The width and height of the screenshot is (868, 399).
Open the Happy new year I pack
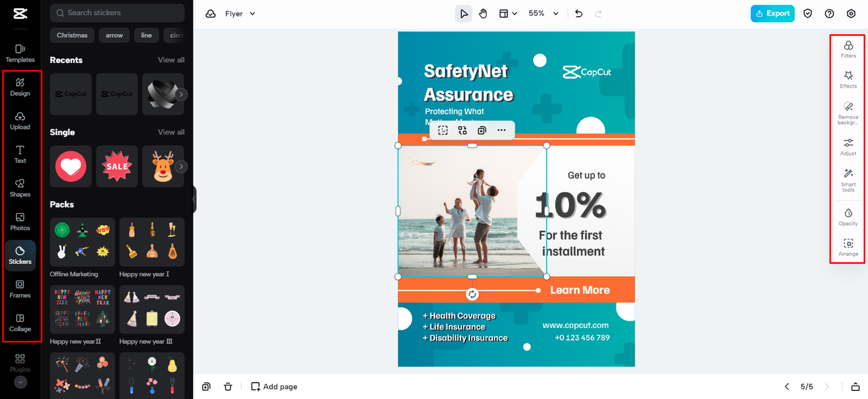(152, 242)
